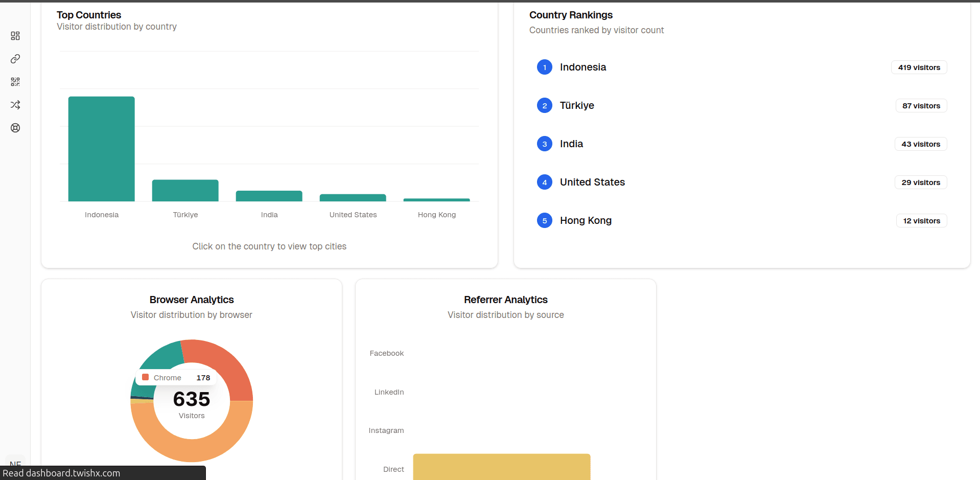
Task: Click "Türkiye" in Country Rankings list
Action: 577,105
